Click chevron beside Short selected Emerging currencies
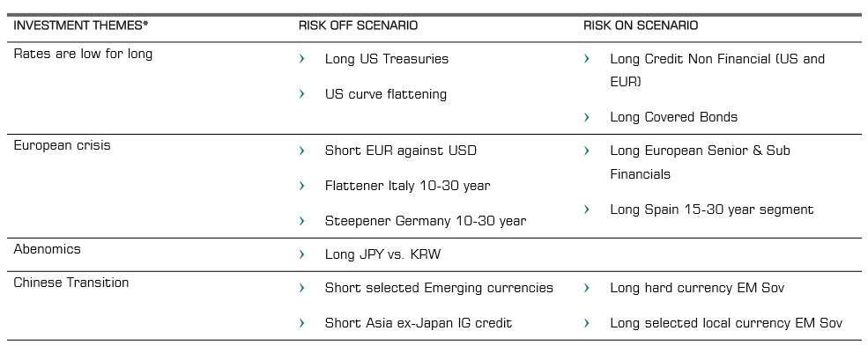The height and width of the screenshot is (353, 868). click(x=302, y=288)
